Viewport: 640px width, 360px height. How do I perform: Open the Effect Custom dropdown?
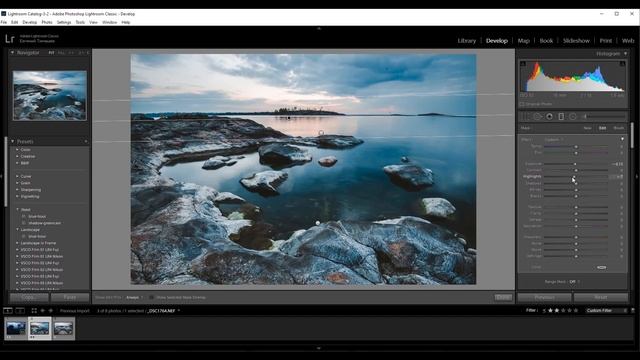554,140
